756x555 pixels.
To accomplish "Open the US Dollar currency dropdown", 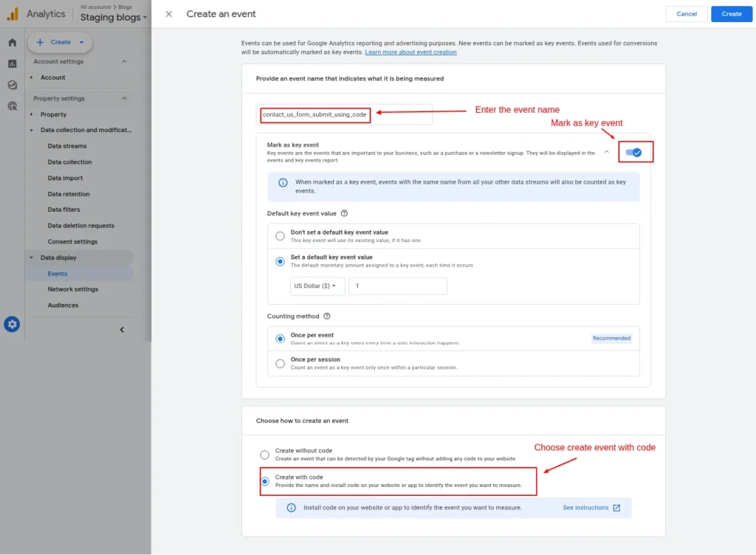I will [x=317, y=286].
